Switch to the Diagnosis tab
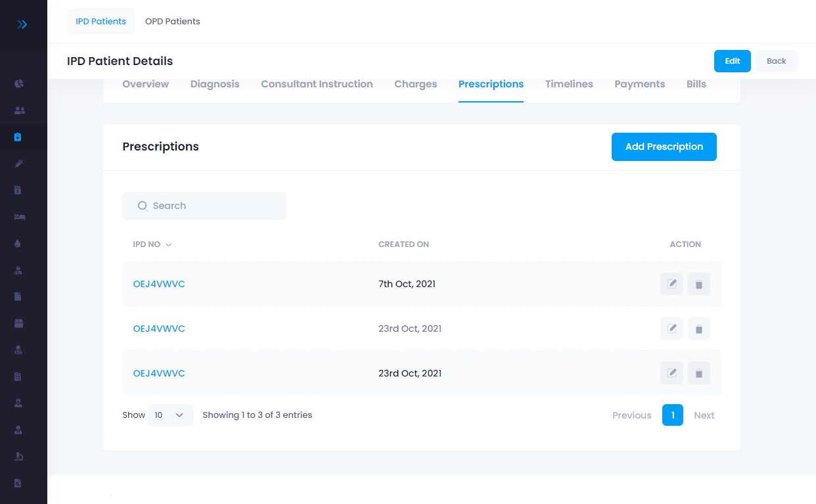Screen dimensions: 816x504 click(x=215, y=84)
